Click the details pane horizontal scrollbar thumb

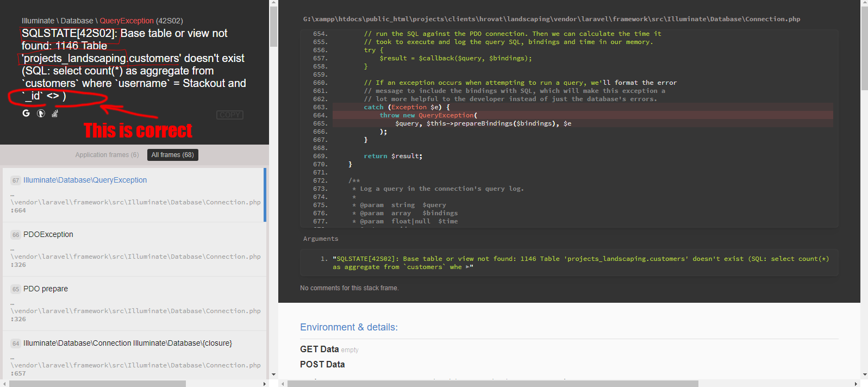492,383
